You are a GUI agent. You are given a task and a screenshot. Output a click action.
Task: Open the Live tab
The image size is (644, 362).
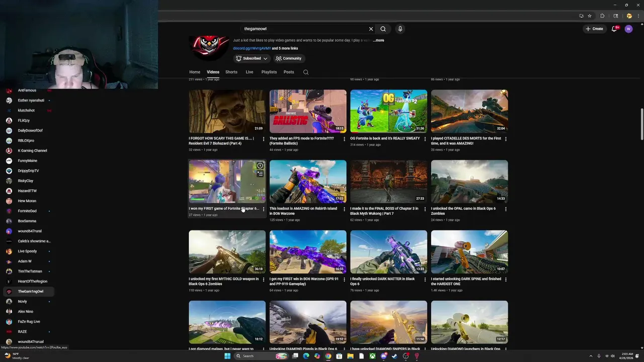point(250,72)
